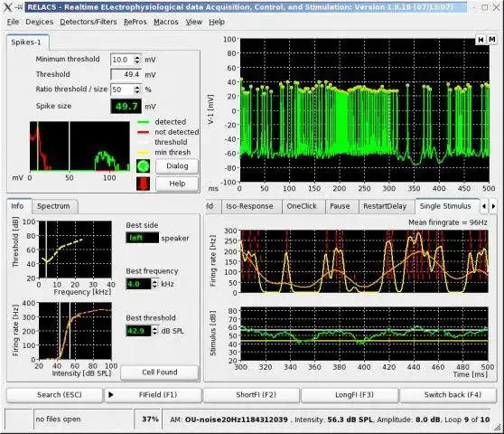Adjust the Best threshold spinner arrows
Viewport: 504px width, 434px height.
click(x=154, y=331)
